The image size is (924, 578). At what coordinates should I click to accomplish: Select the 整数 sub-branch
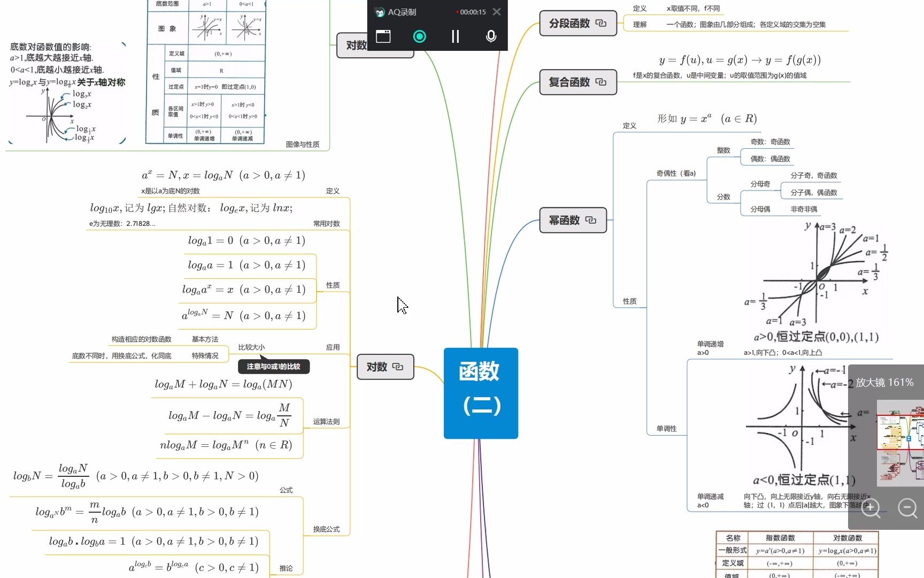[x=723, y=150]
